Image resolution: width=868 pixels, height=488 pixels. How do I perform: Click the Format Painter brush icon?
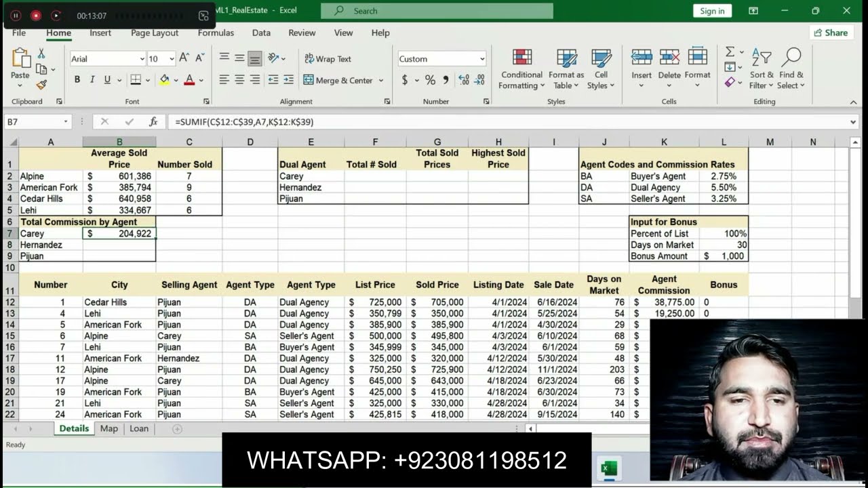(x=41, y=85)
